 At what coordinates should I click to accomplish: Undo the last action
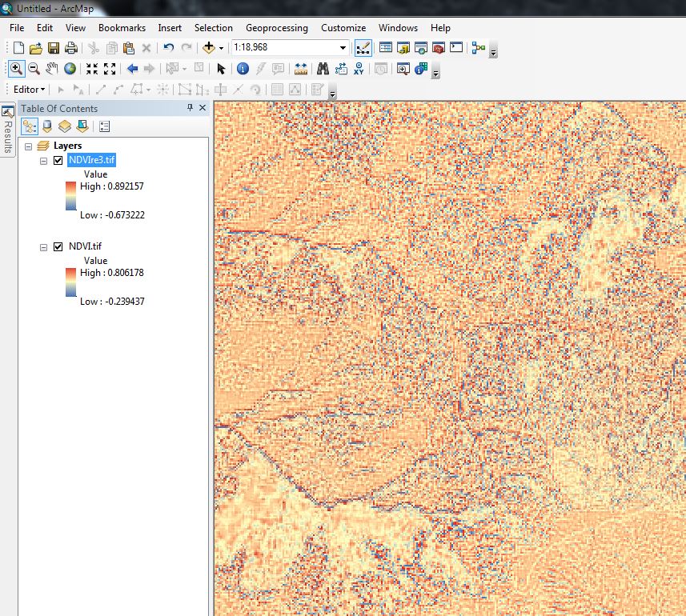[x=168, y=48]
